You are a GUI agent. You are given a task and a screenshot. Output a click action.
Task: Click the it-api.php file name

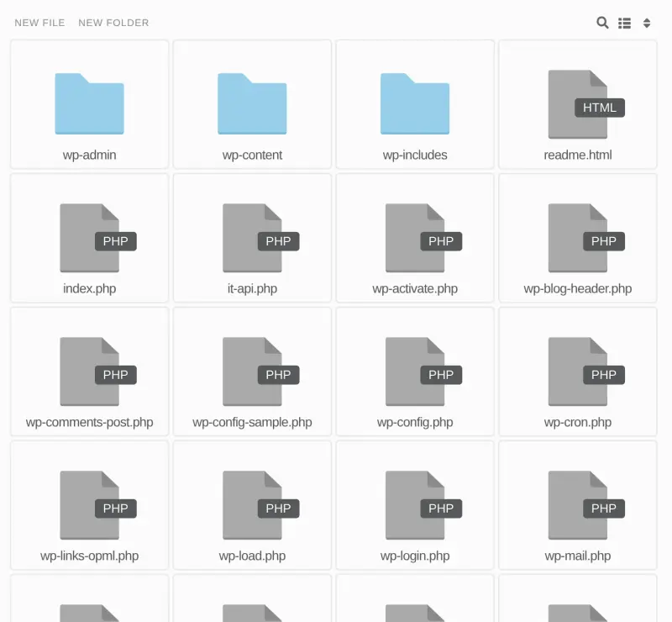coord(252,288)
